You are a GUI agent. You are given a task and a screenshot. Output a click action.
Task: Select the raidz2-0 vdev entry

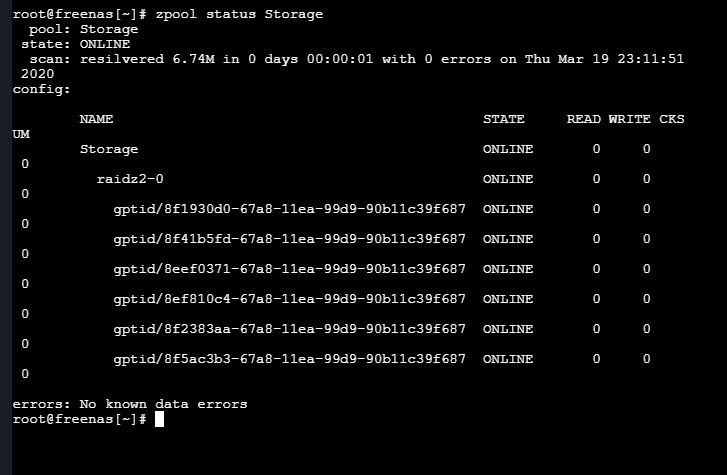[130, 179]
